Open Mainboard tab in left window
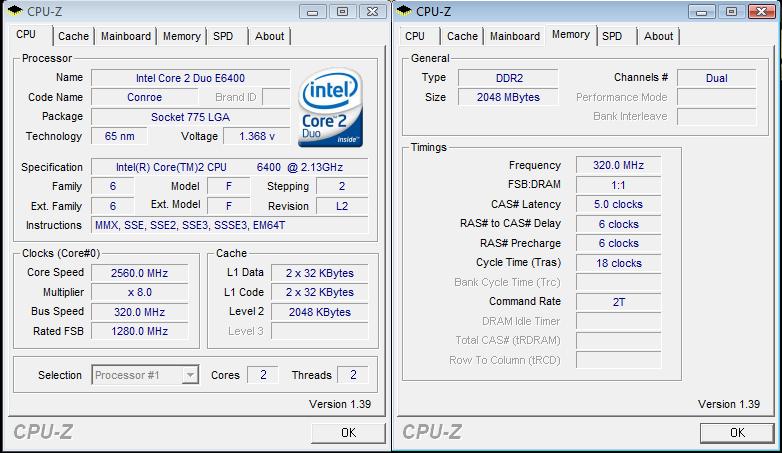The image size is (782, 453). tap(126, 36)
